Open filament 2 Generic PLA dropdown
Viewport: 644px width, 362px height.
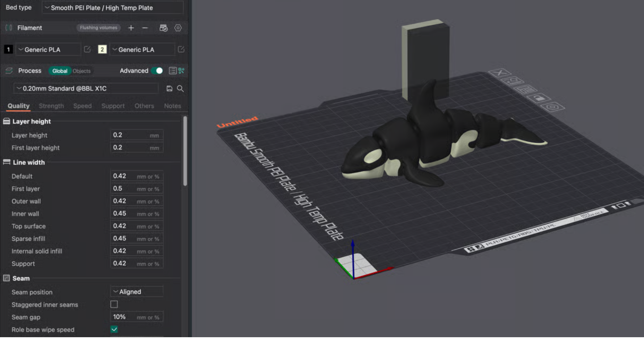pos(143,50)
